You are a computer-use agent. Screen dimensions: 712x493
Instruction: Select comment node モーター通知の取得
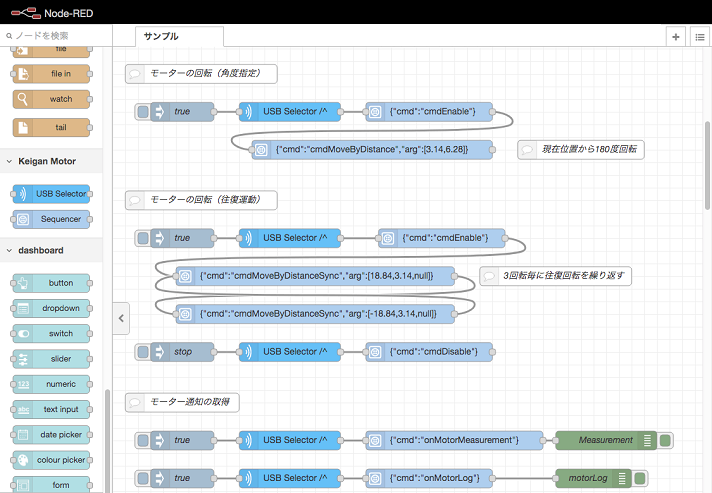182,402
